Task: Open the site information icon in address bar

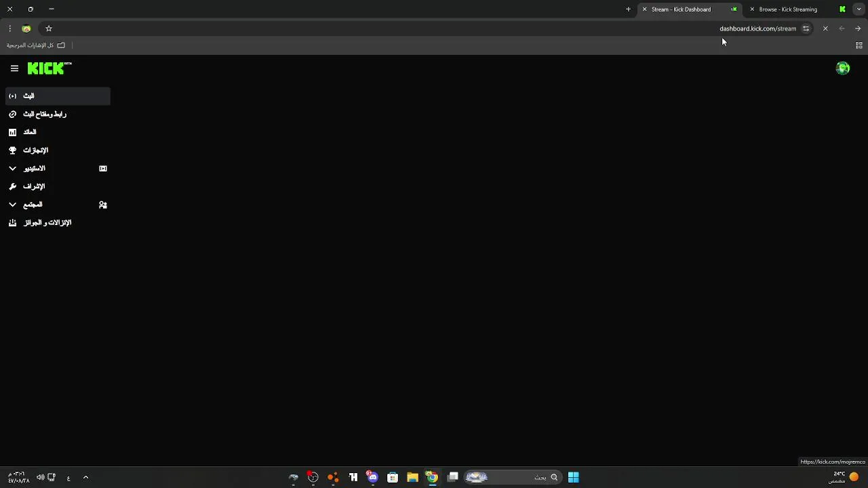Action: tap(806, 28)
